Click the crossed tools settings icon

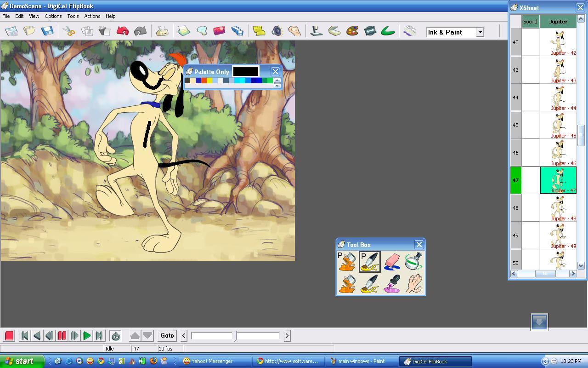410,31
